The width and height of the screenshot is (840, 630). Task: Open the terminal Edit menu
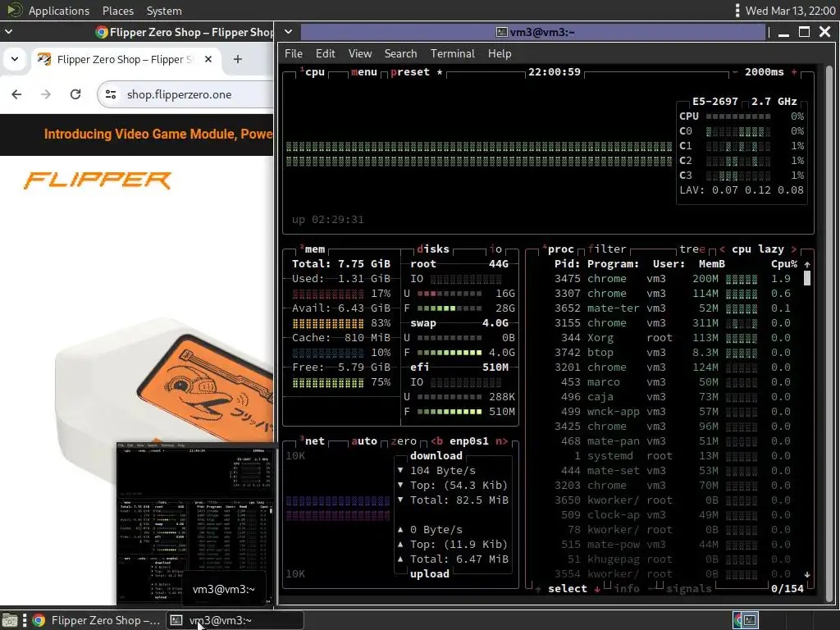coord(325,53)
